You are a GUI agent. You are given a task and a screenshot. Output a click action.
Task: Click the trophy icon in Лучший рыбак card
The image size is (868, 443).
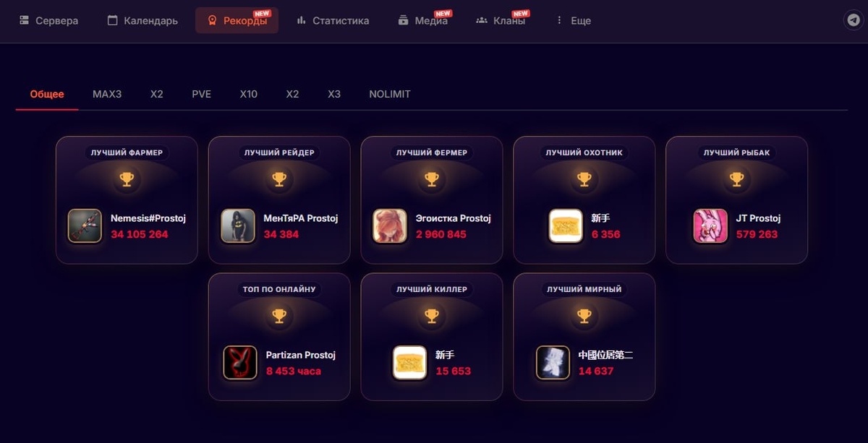click(736, 179)
